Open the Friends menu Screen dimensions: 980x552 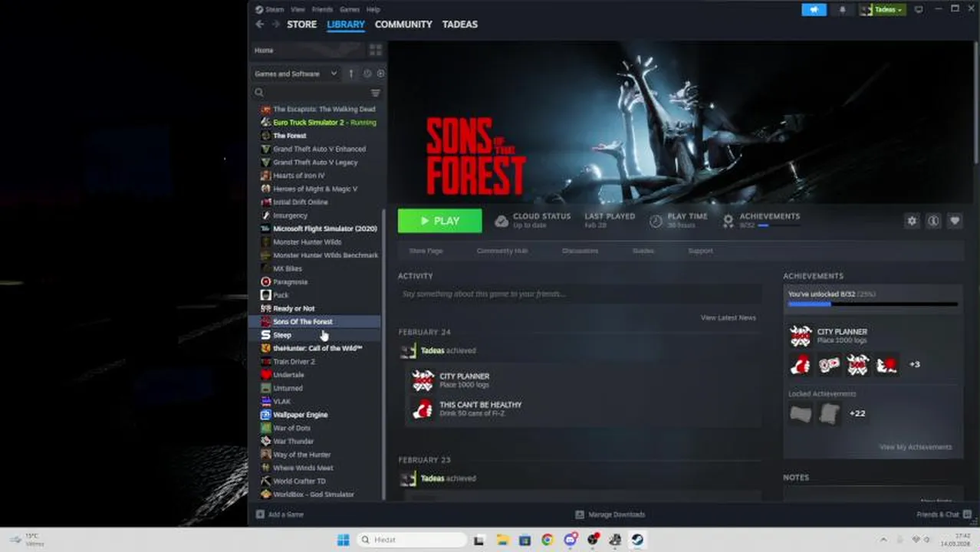pyautogui.click(x=322, y=9)
